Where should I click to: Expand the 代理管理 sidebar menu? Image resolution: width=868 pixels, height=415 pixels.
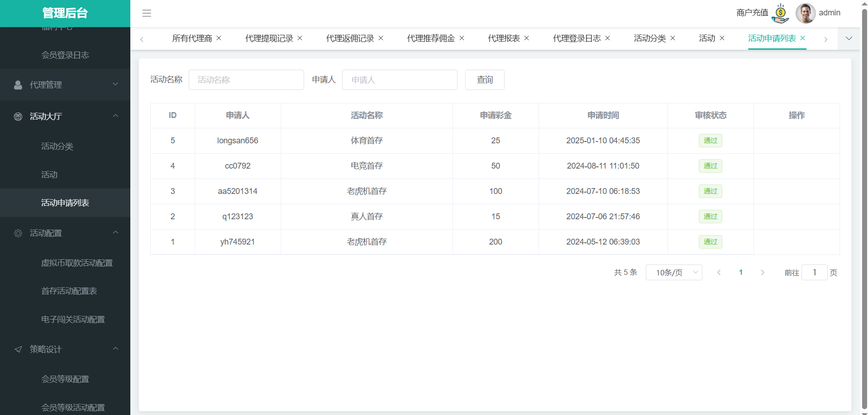coord(65,85)
